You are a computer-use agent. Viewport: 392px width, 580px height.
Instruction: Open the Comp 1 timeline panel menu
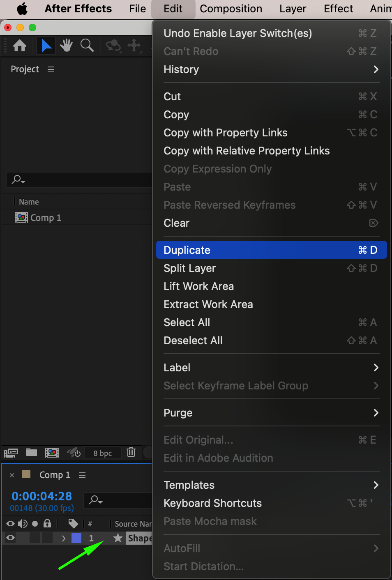[x=82, y=475]
